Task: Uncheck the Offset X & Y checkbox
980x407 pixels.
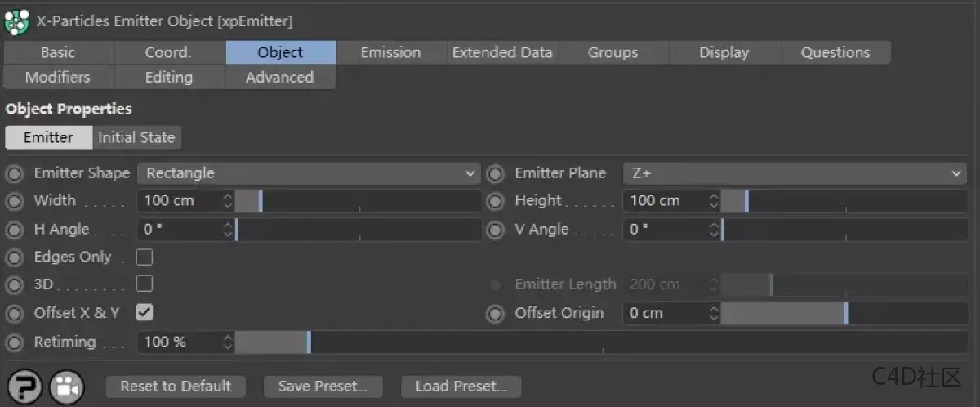Action: (145, 312)
